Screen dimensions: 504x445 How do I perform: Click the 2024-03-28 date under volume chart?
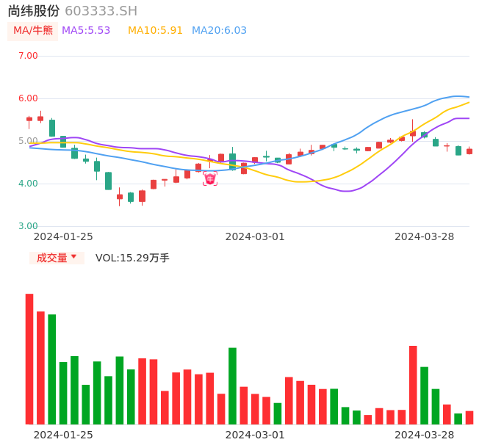click(425, 435)
